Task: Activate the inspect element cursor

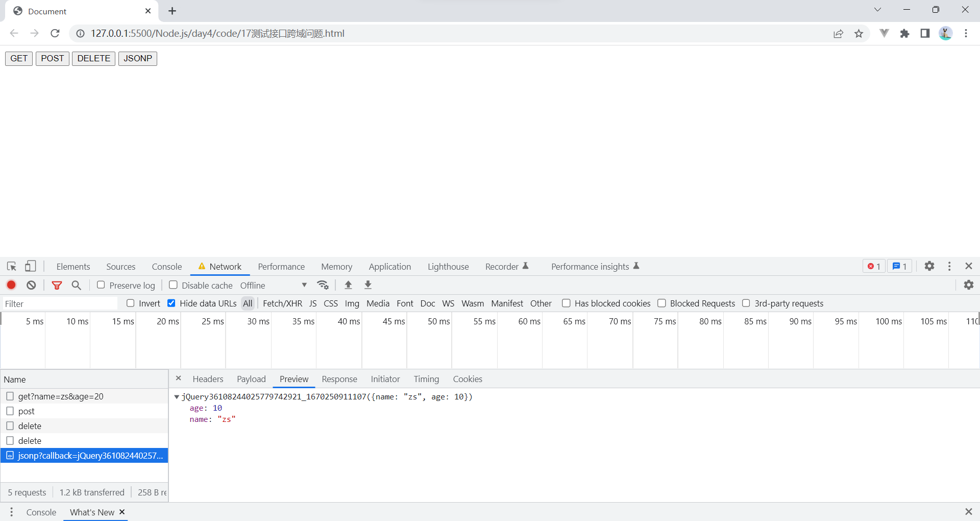Action: (x=11, y=266)
